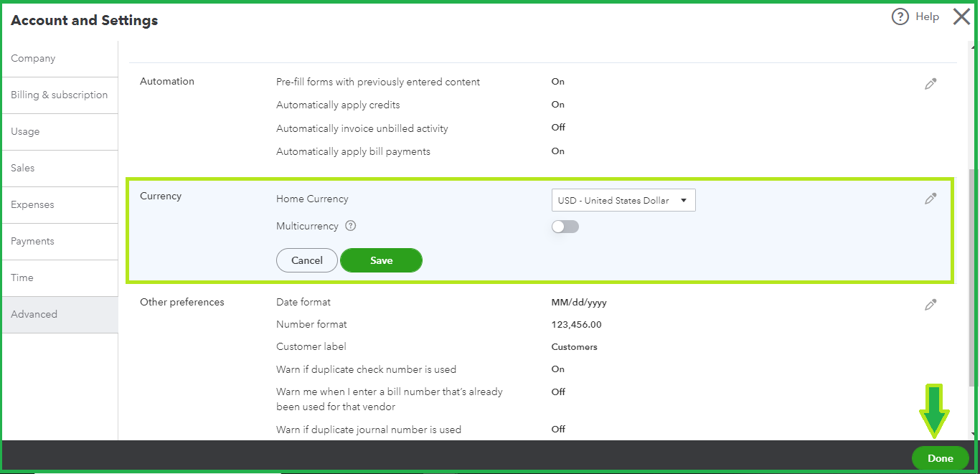Close Account and Settings with the X
Image resolution: width=980 pixels, height=474 pixels.
pos(961,16)
